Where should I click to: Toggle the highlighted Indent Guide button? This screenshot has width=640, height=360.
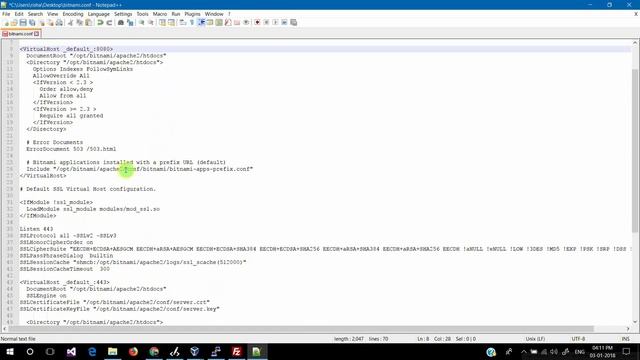tap(200, 22)
